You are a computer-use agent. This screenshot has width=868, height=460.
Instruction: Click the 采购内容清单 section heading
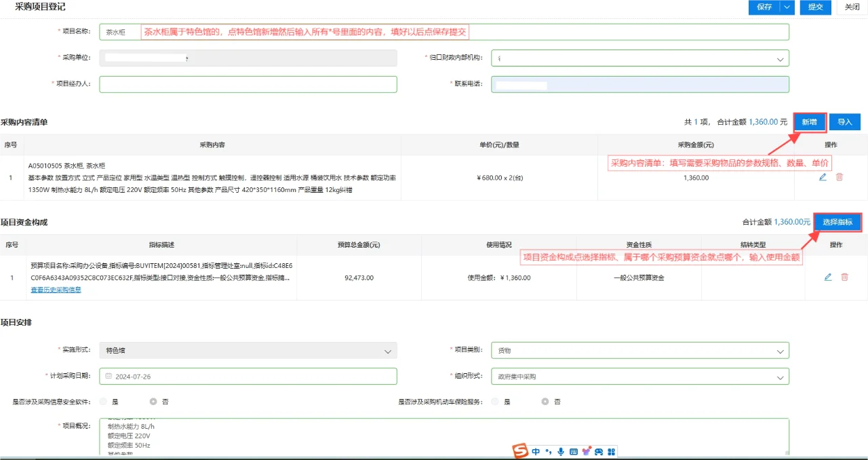pos(24,122)
